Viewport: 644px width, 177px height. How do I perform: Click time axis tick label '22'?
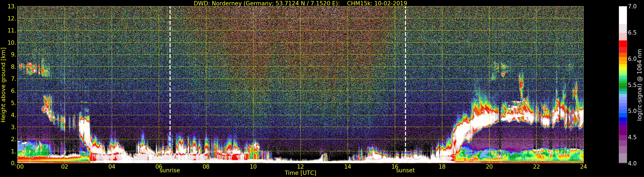coord(536,167)
